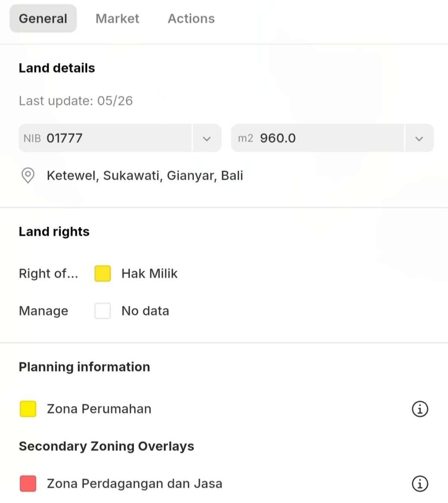
Task: Expand the m2 area dropdown chevron
Action: [x=419, y=139]
